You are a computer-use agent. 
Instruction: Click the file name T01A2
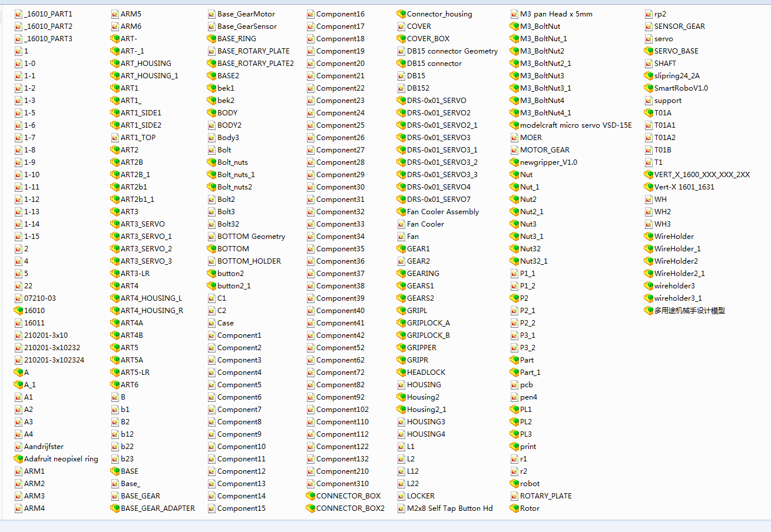tap(665, 138)
